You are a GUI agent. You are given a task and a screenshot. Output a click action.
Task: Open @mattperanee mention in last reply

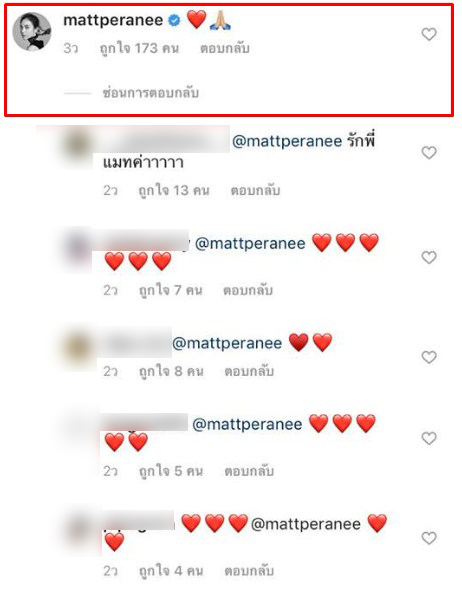tap(306, 524)
